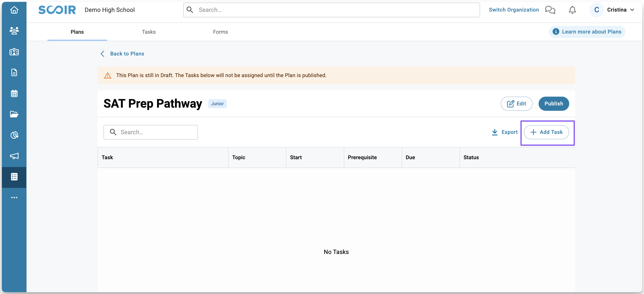This screenshot has width=644, height=294.
Task: Click the Add Task button
Action: 546,132
